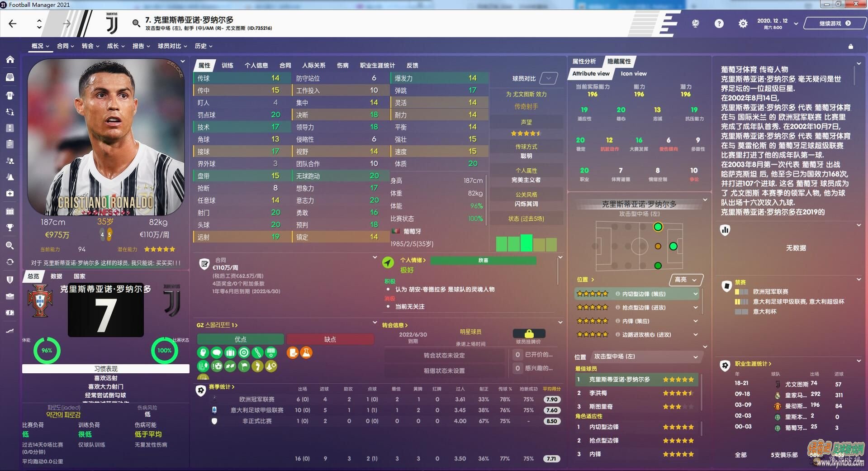Click the yellow footprint strength icon
Image resolution: width=868 pixels, height=471 pixels.
coord(257,366)
